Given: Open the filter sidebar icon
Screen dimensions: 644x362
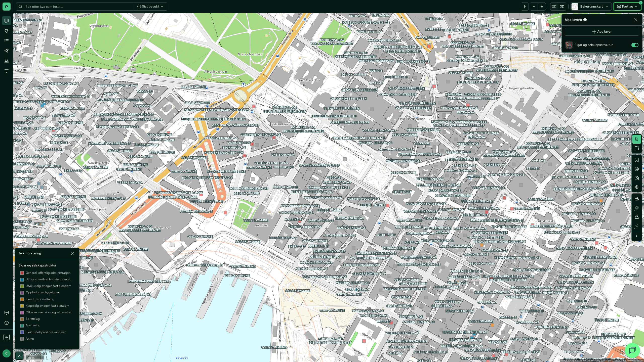Looking at the screenshot, I should (x=7, y=71).
